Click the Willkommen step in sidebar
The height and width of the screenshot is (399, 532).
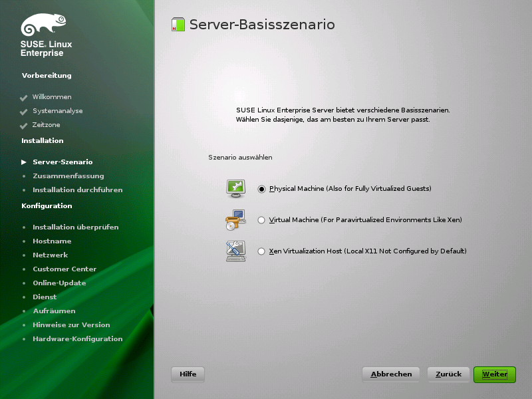[52, 97]
